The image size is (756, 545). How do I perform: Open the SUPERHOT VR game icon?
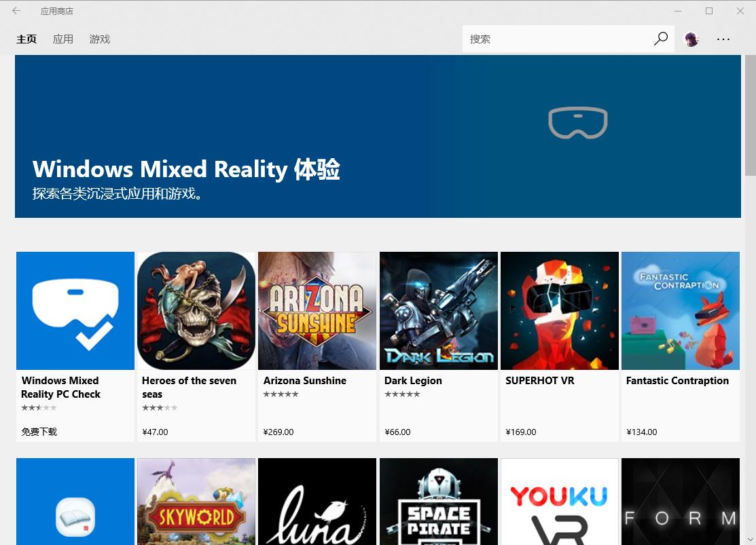click(560, 311)
